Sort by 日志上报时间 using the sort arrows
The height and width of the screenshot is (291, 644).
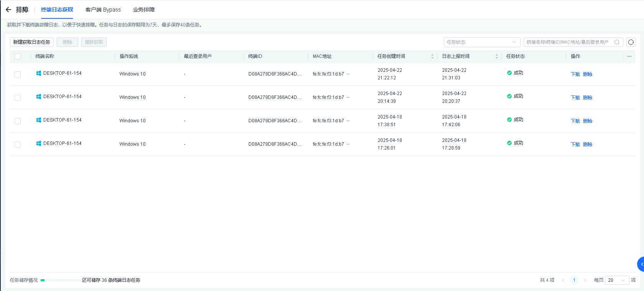tap(496, 56)
